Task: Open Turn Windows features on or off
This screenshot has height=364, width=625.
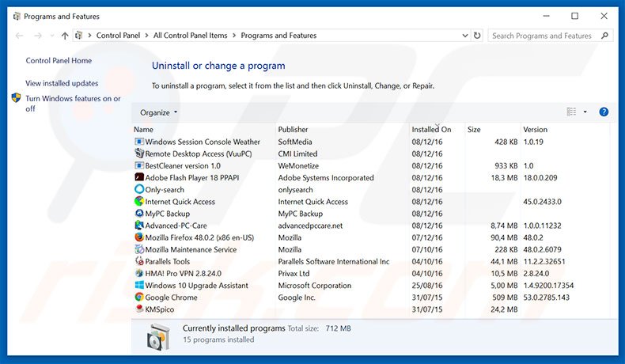Action: (73, 103)
